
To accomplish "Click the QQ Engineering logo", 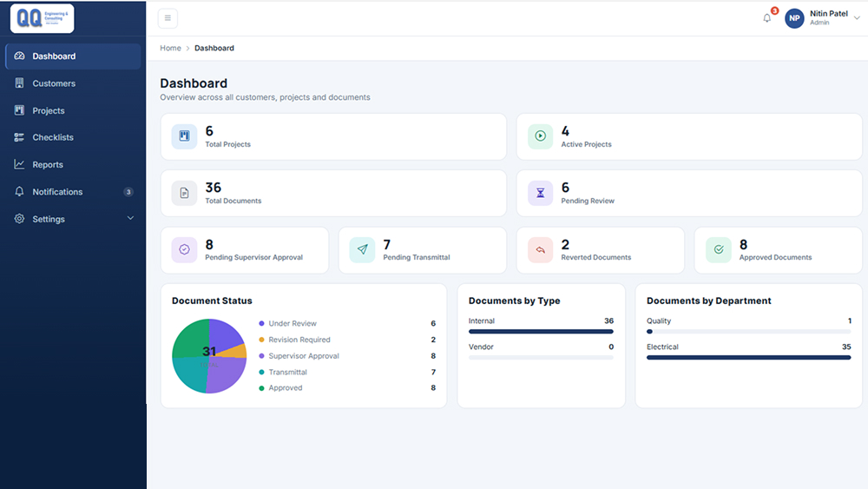I will [x=42, y=18].
